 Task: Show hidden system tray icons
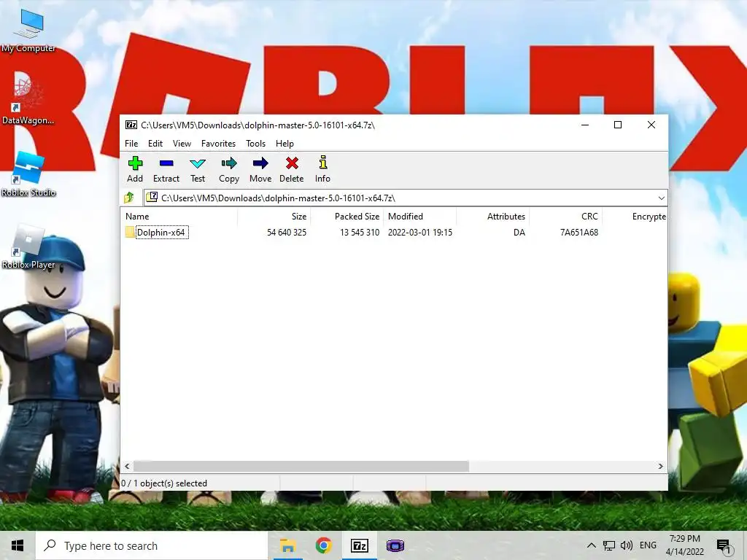(x=591, y=545)
